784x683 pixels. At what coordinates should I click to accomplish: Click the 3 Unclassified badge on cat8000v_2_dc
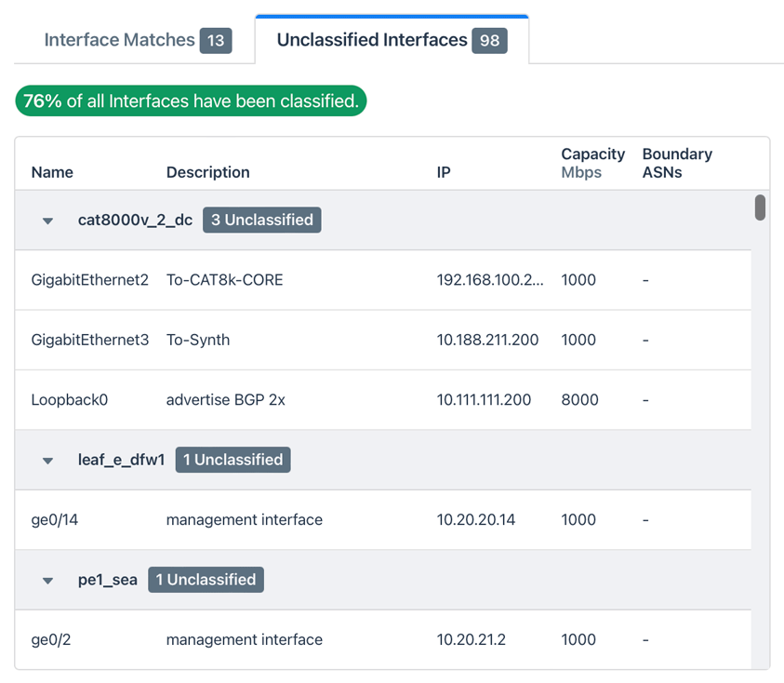[x=261, y=220]
